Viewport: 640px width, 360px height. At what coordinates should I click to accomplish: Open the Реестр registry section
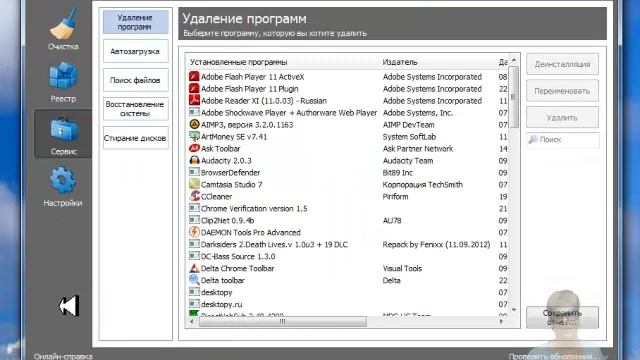click(x=63, y=81)
